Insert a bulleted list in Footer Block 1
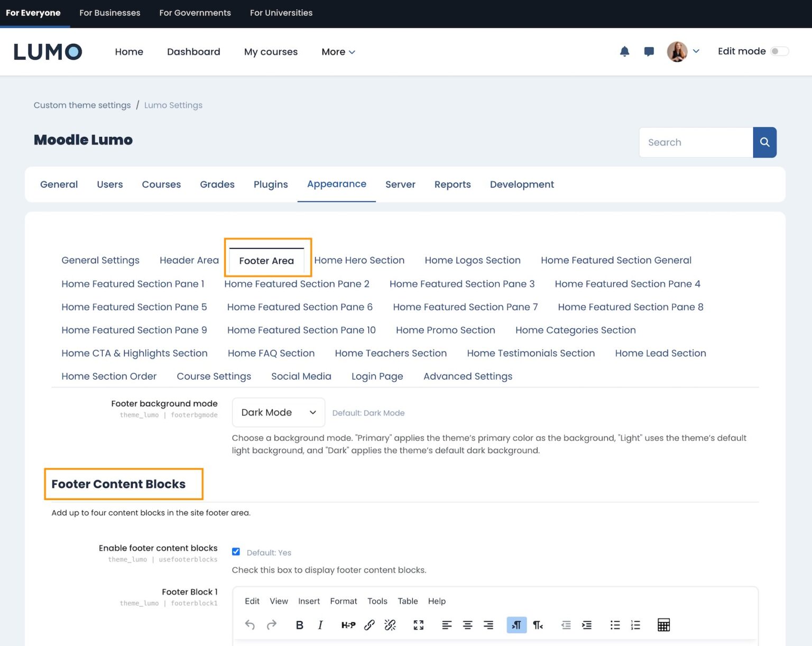Viewport: 812px width, 646px height. pos(615,625)
